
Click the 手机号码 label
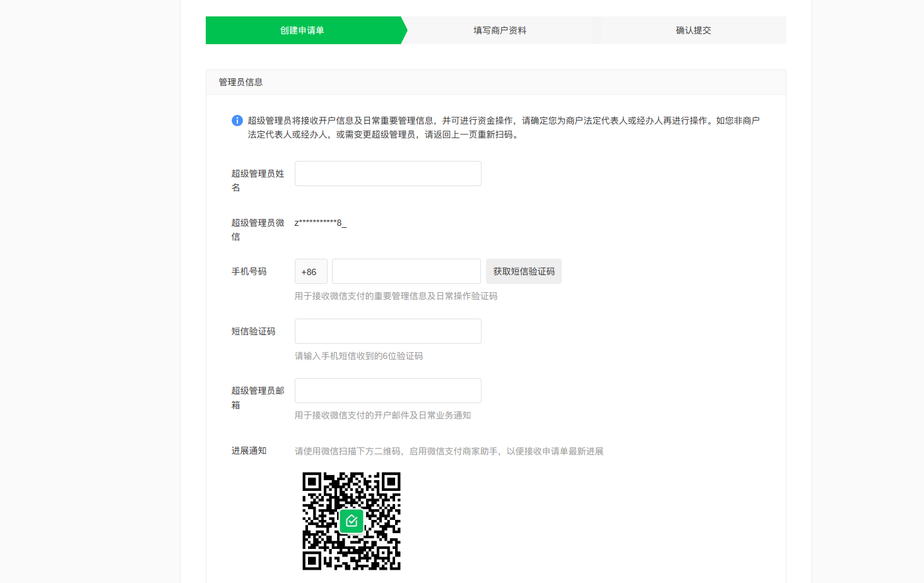(x=249, y=271)
